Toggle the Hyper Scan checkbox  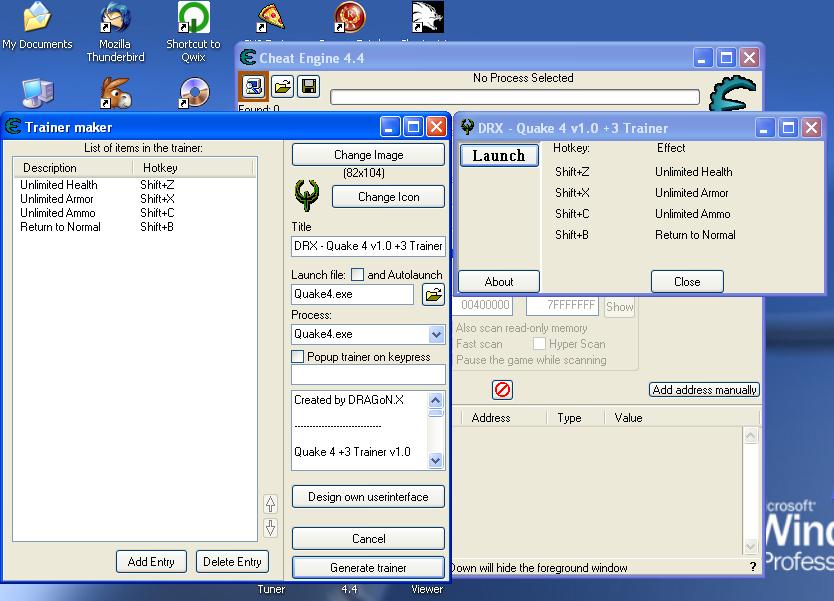tap(539, 344)
